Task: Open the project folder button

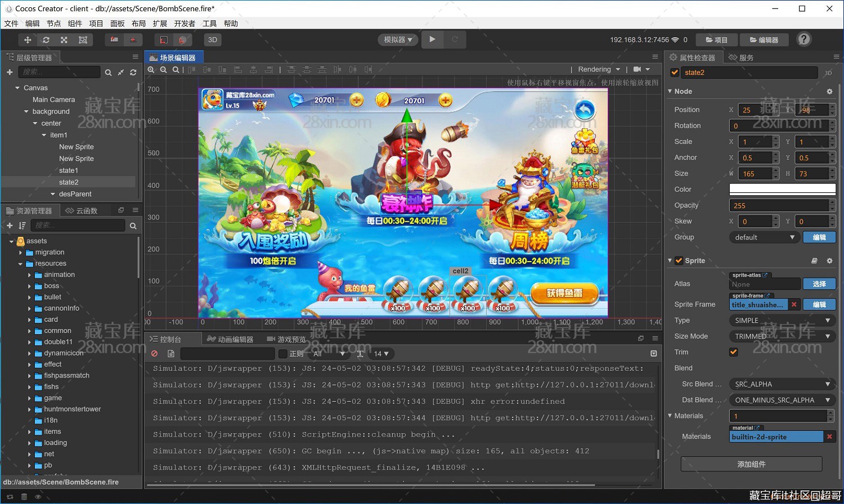Action: 717,40
